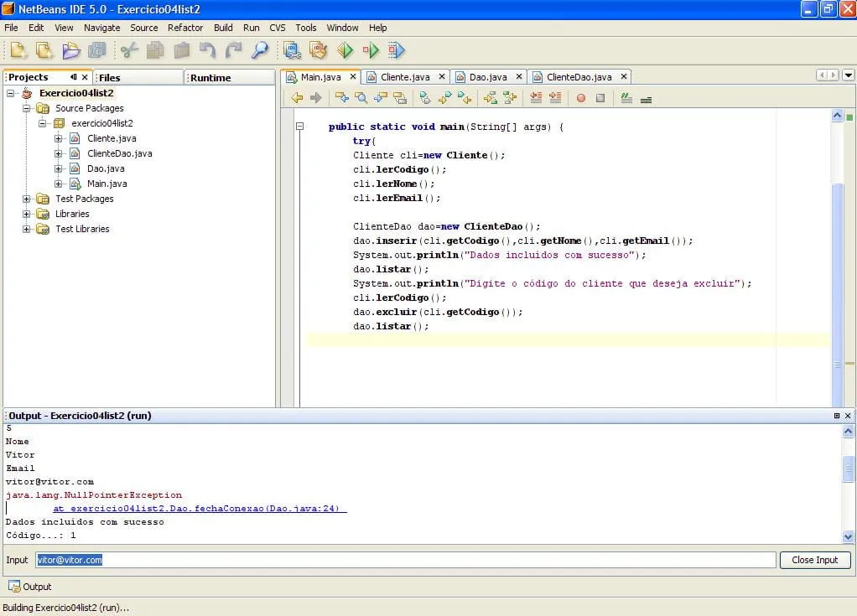The height and width of the screenshot is (616, 857).
Task: Expand the ClienteDao.java tree node
Action: point(59,153)
